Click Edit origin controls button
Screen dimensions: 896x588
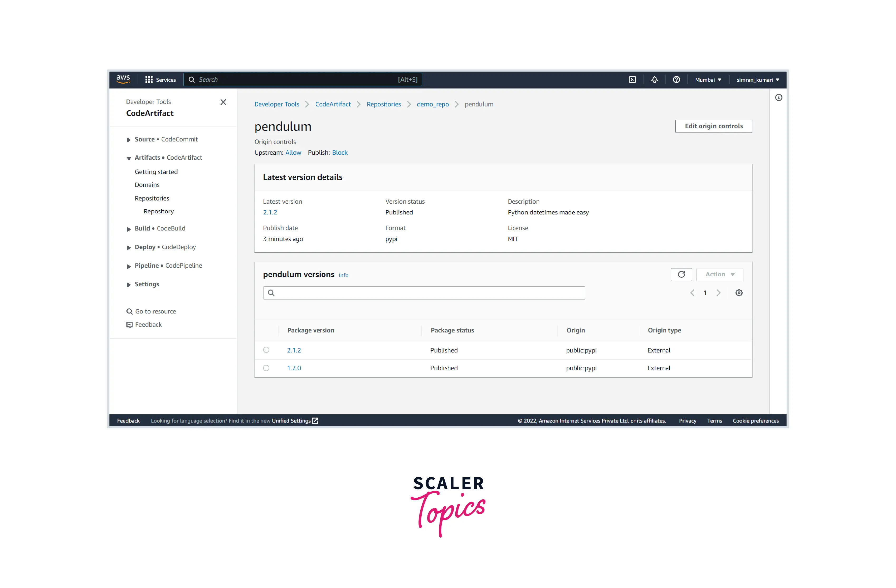pos(713,126)
